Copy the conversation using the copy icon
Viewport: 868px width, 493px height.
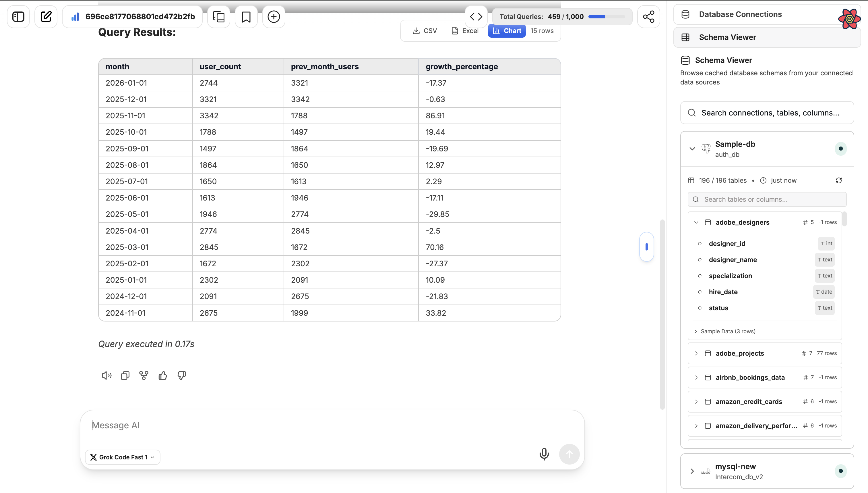tap(218, 16)
